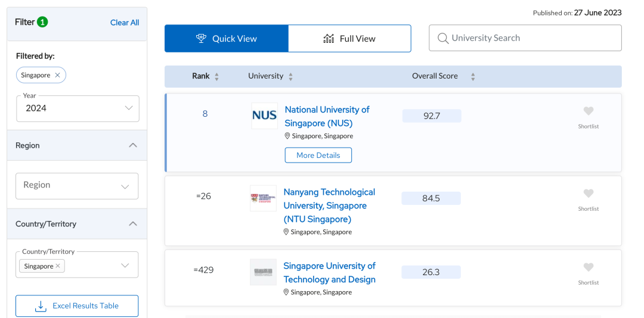This screenshot has width=644, height=318.
Task: Click the NUS university logo
Action: [x=265, y=116]
